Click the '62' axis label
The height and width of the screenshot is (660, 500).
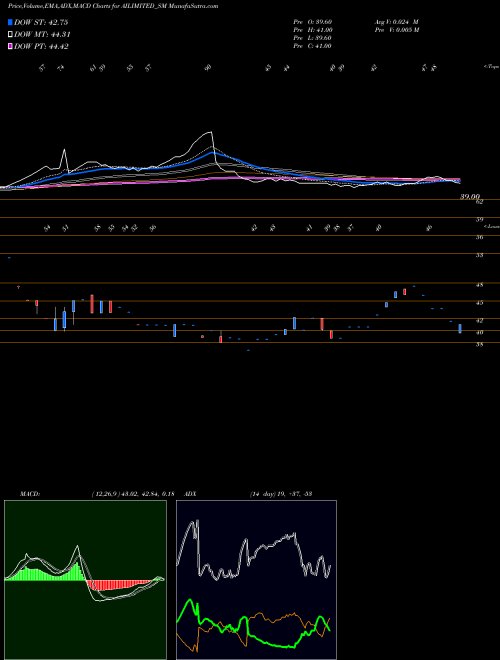tap(479, 202)
